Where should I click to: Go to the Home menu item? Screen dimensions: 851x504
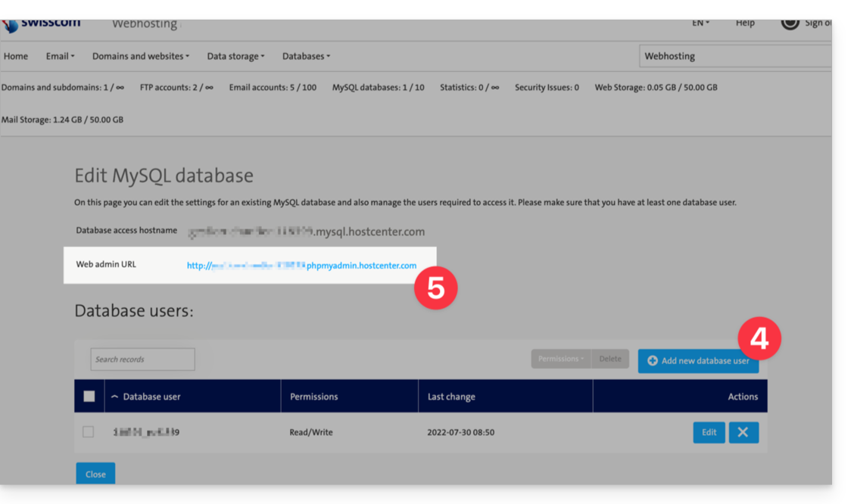click(16, 56)
